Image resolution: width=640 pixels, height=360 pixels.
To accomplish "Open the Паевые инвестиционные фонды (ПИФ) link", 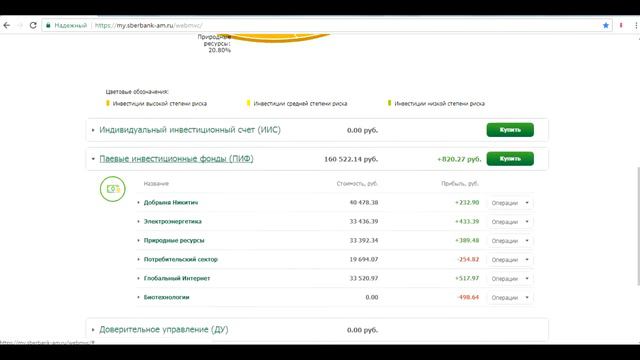I will pyautogui.click(x=176, y=159).
